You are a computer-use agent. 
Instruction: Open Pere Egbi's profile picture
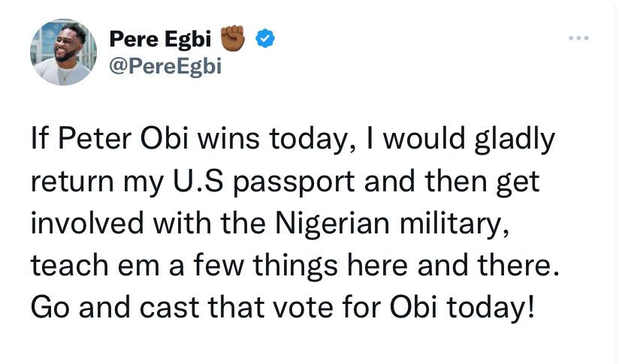(x=63, y=53)
